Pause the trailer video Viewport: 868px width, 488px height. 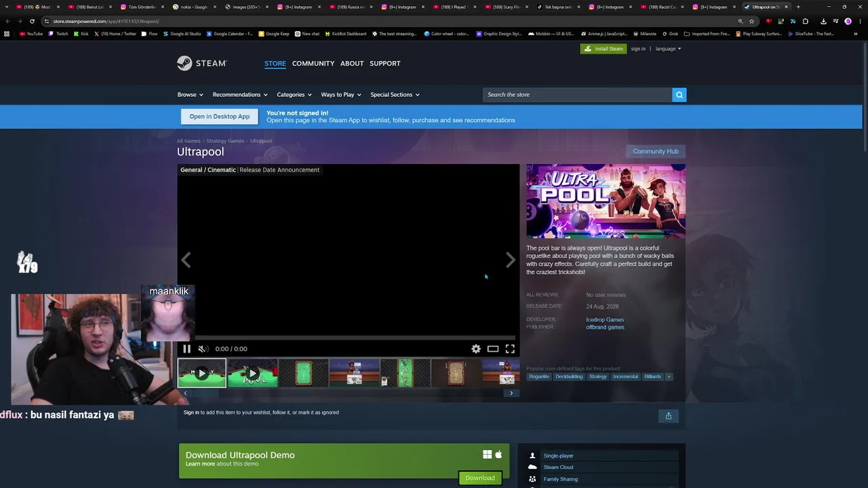click(187, 349)
